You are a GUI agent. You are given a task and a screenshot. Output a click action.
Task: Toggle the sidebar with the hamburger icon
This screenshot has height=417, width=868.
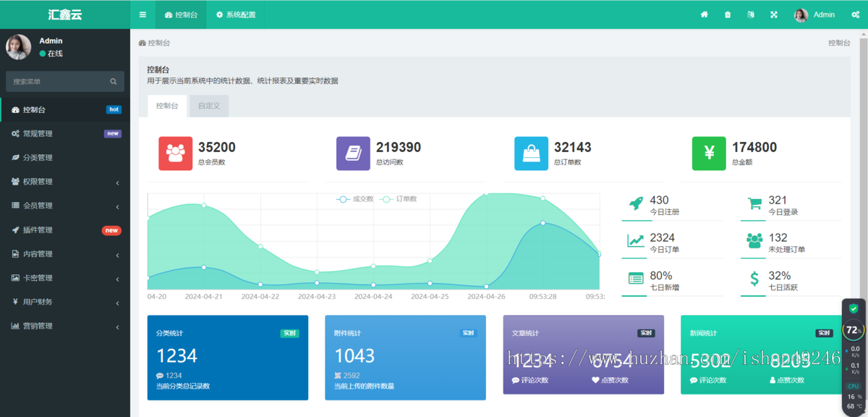click(142, 14)
